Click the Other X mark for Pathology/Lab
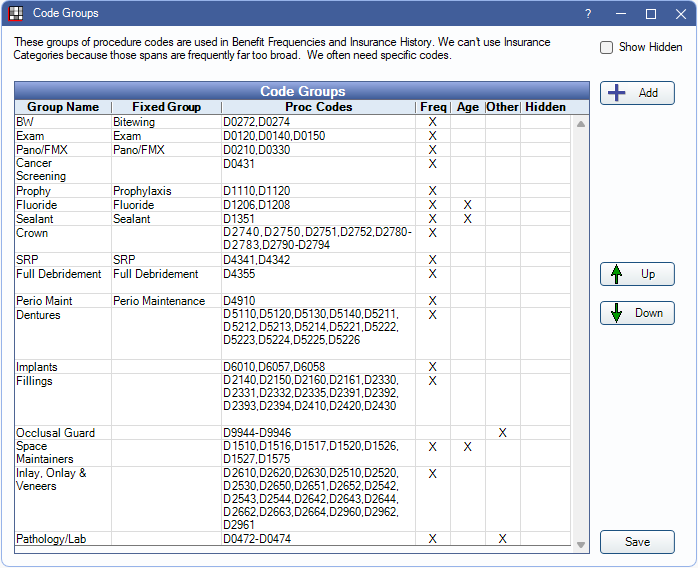 coord(502,539)
